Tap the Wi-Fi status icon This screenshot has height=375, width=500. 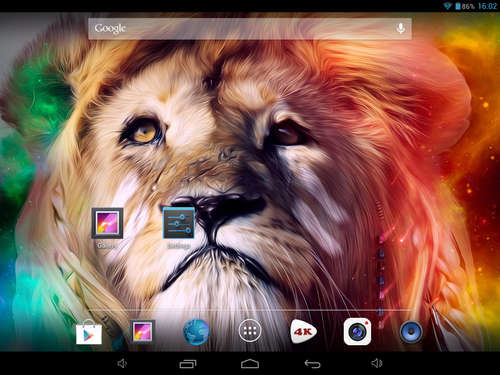coord(447,6)
